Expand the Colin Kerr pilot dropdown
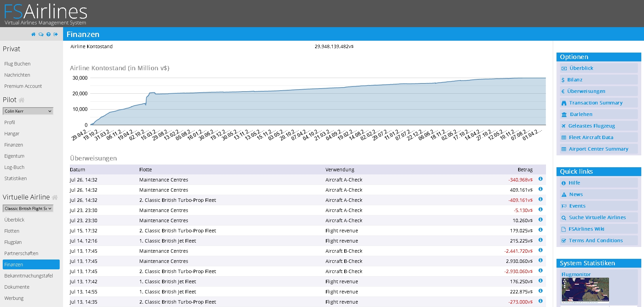The width and height of the screenshot is (644, 307). [28, 111]
